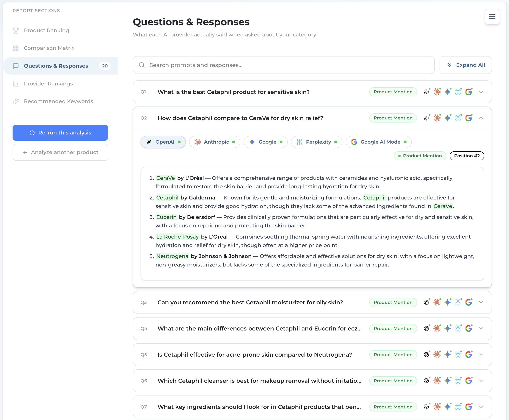This screenshot has height=420, width=509.
Task: Click the Product Ranking trophy icon
Action: click(x=16, y=31)
